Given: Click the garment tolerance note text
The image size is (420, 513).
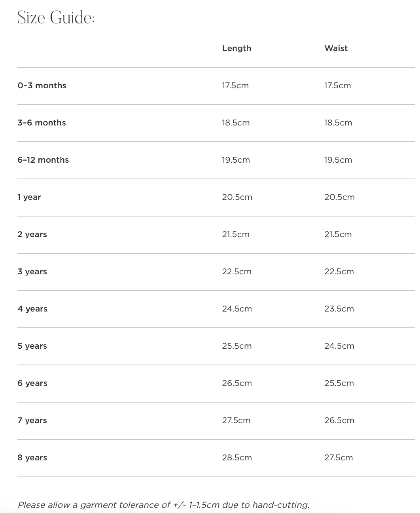Looking at the screenshot, I should click(163, 505).
